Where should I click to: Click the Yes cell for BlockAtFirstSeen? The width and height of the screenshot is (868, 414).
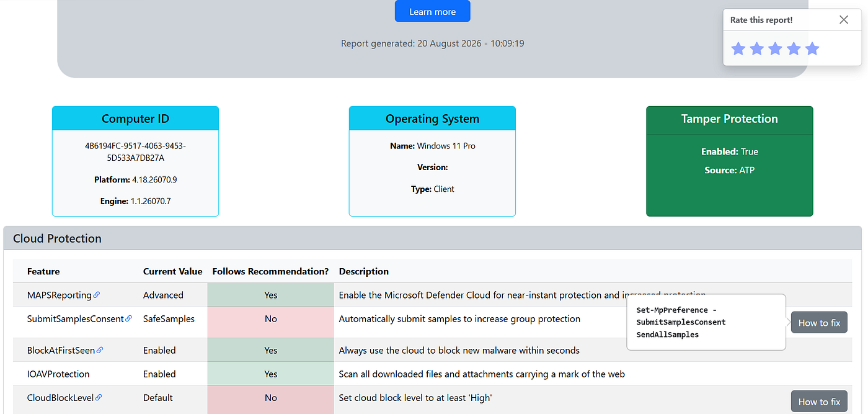[x=271, y=350]
